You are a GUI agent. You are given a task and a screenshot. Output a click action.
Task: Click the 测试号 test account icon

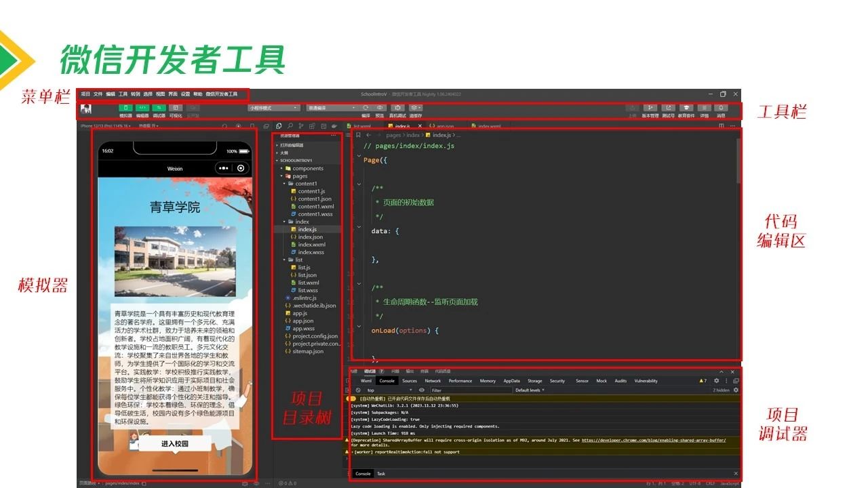tap(668, 108)
